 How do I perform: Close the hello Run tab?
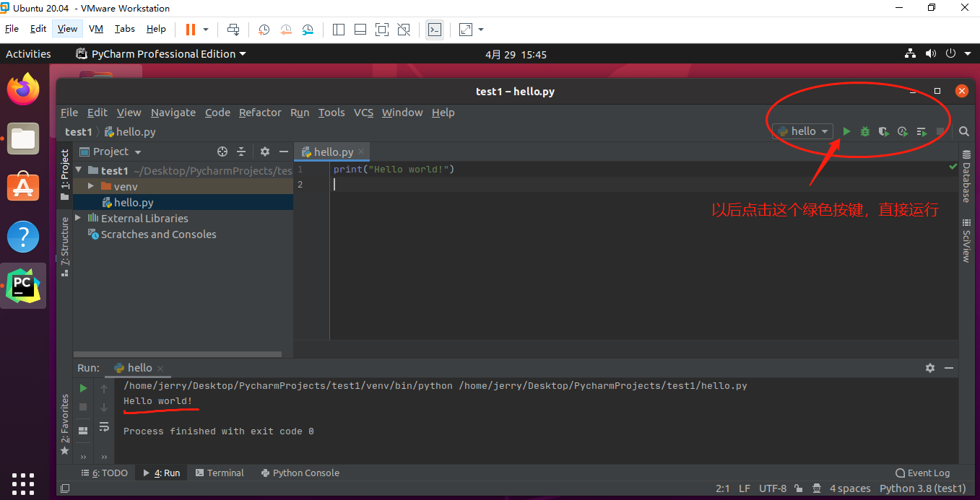pyautogui.click(x=160, y=369)
